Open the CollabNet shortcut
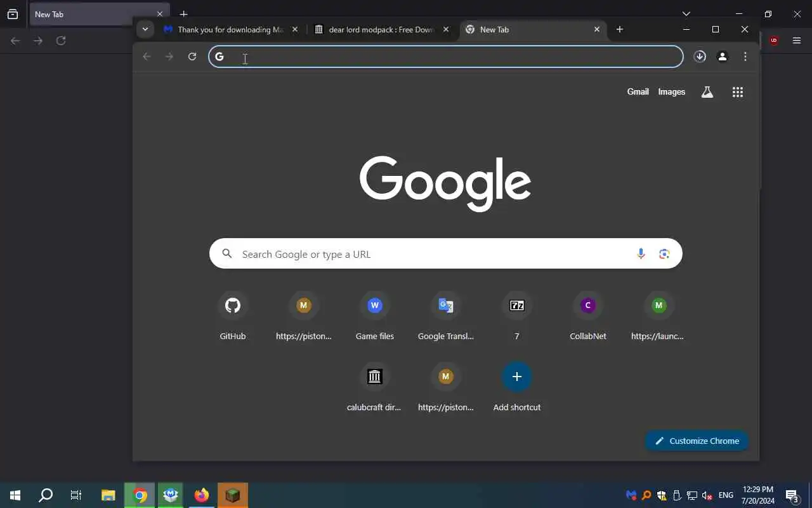Image resolution: width=812 pixels, height=508 pixels. 588,305
